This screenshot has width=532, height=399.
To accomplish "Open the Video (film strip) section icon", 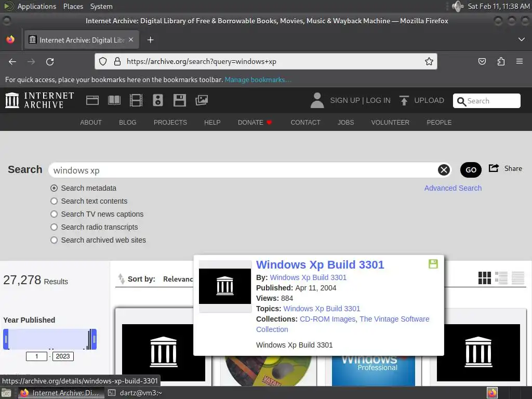I will pyautogui.click(x=136, y=100).
